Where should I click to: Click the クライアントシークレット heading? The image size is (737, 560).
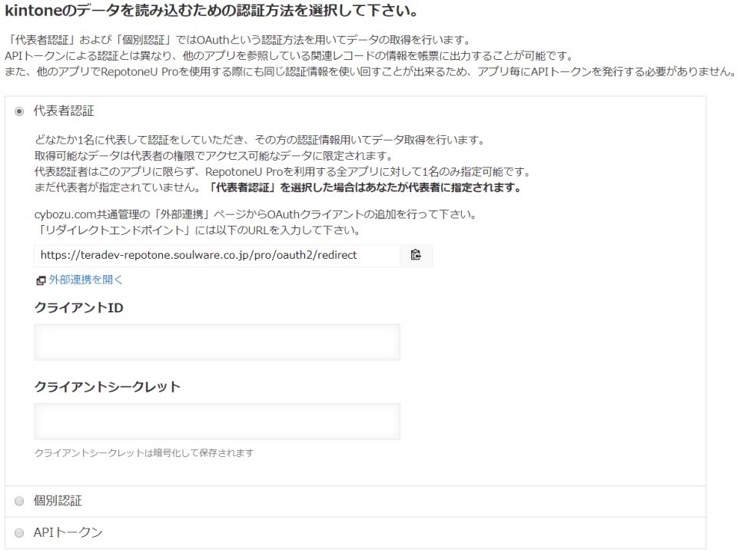click(x=108, y=386)
